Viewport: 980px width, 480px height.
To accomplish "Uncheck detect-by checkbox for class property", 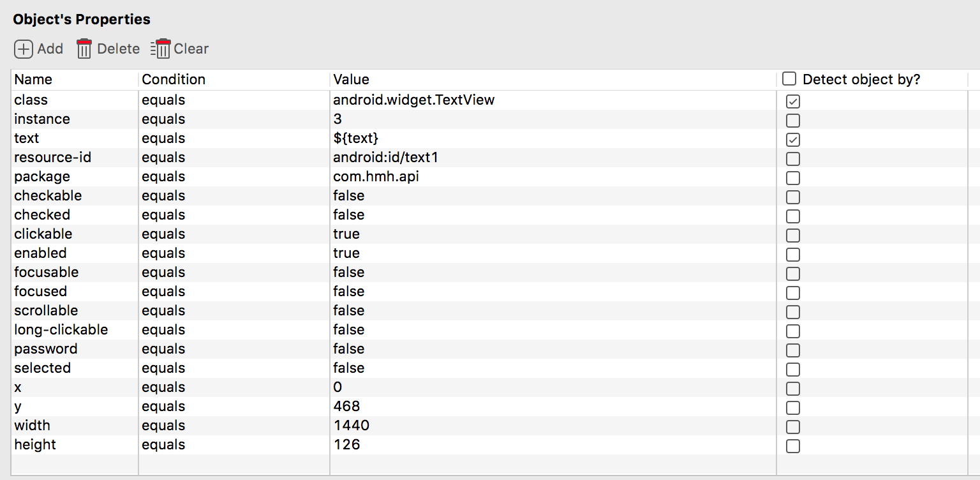I will [x=793, y=101].
